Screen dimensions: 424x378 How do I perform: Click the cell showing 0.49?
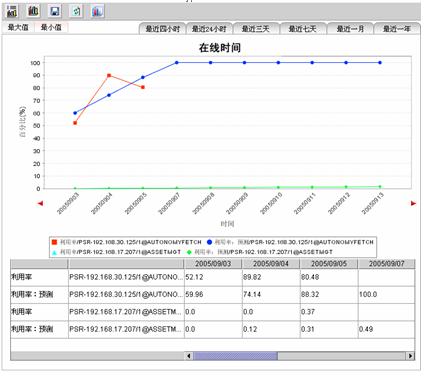386,329
